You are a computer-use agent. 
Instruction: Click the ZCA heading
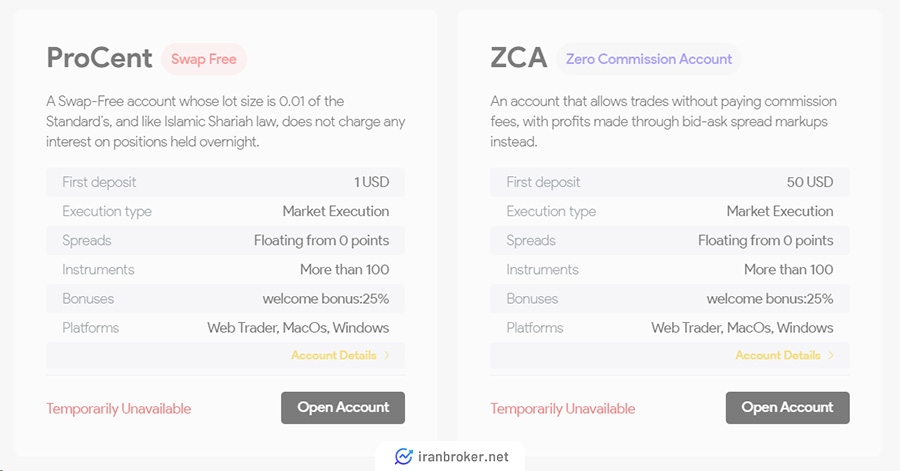pyautogui.click(x=518, y=58)
